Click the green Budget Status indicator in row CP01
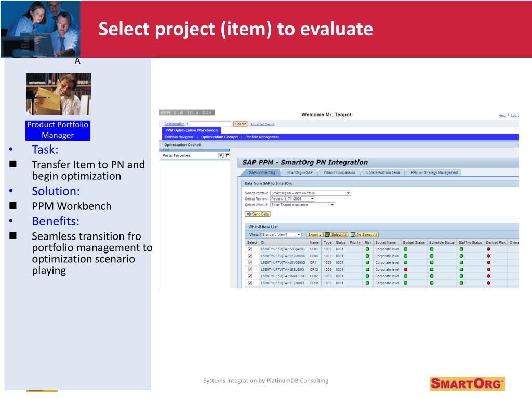532x399 pixels. [405, 249]
